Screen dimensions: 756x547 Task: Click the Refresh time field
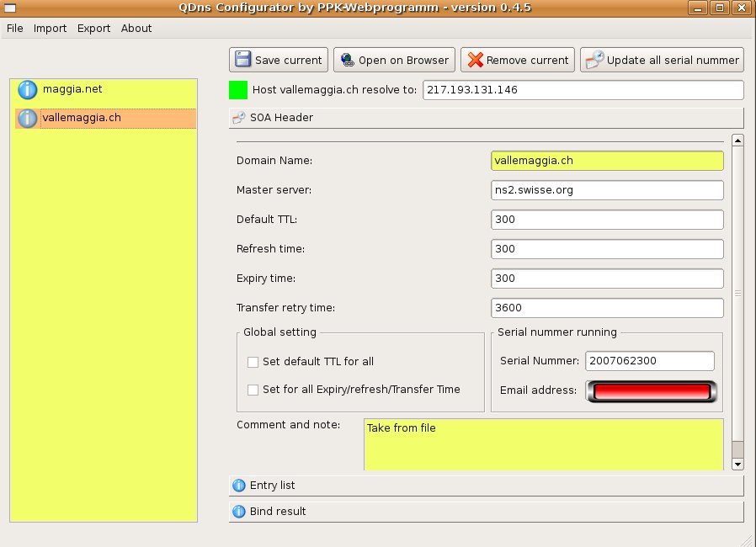[608, 249]
